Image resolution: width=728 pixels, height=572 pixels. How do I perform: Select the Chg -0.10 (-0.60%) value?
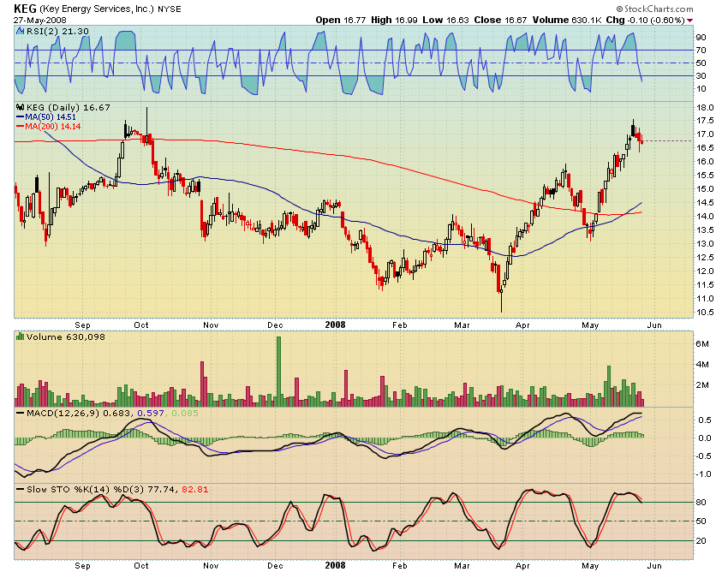click(646, 20)
